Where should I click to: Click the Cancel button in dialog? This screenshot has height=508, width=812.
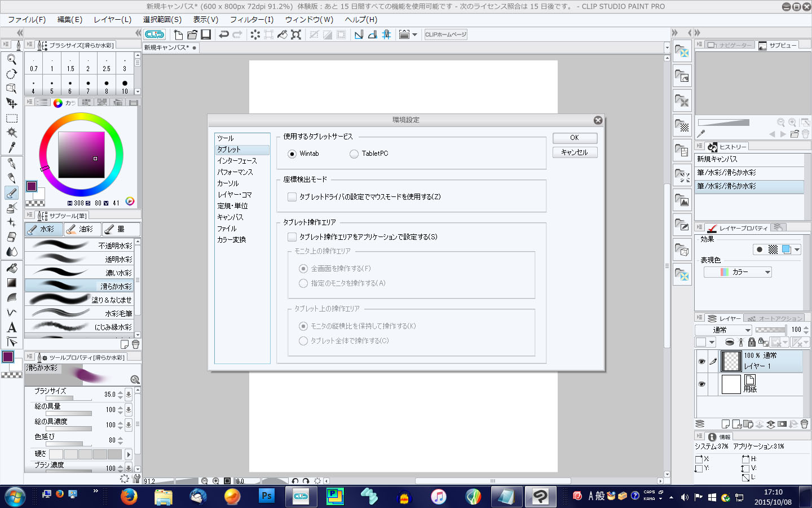(x=575, y=152)
